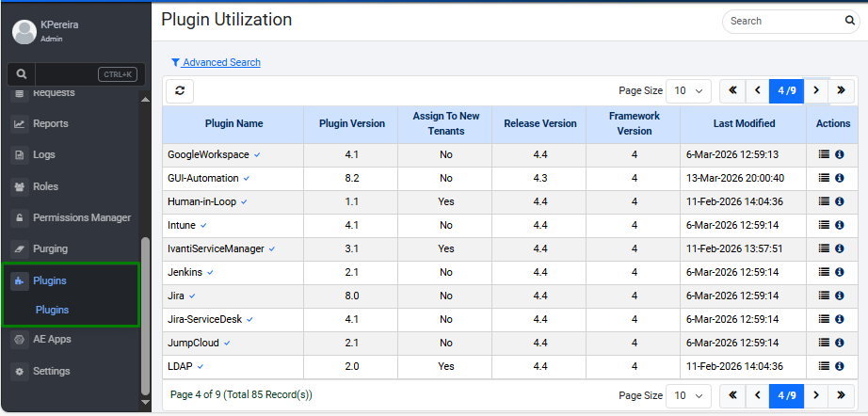Go to next page using top pager

(816, 90)
